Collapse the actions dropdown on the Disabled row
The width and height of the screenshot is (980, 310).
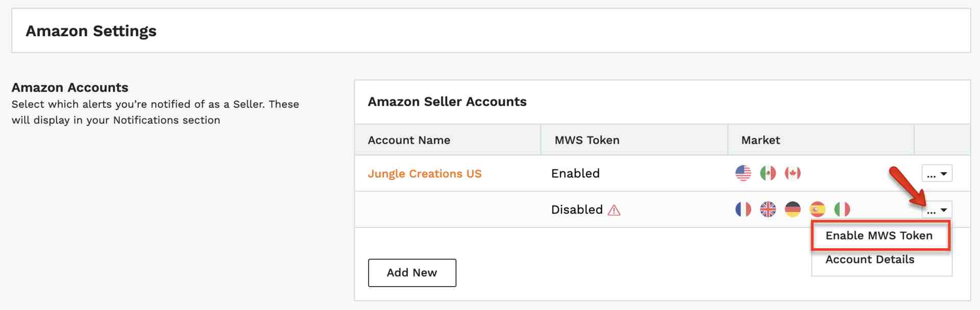937,210
